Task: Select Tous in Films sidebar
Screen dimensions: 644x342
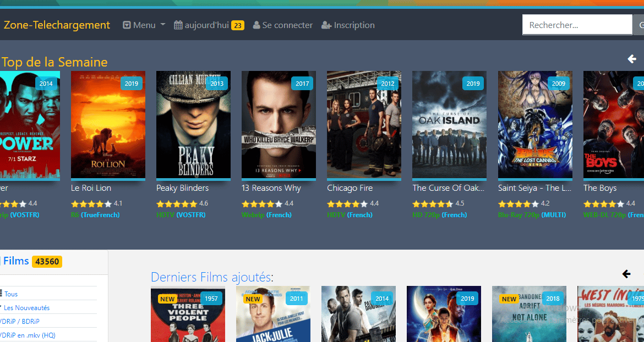Action: click(x=11, y=294)
